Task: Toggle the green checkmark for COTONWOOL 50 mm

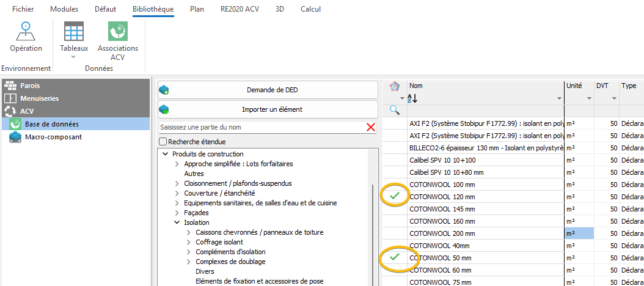Action: (395, 257)
